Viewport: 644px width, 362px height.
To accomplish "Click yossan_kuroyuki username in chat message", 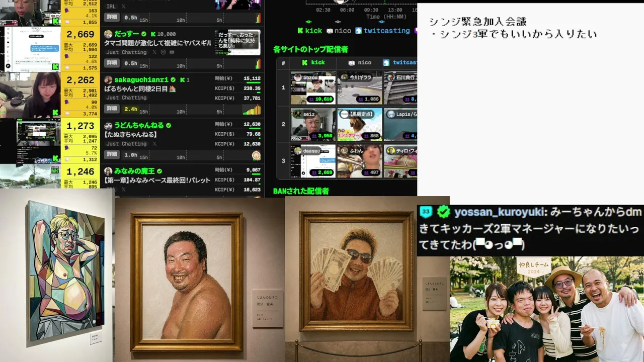I will 500,212.
